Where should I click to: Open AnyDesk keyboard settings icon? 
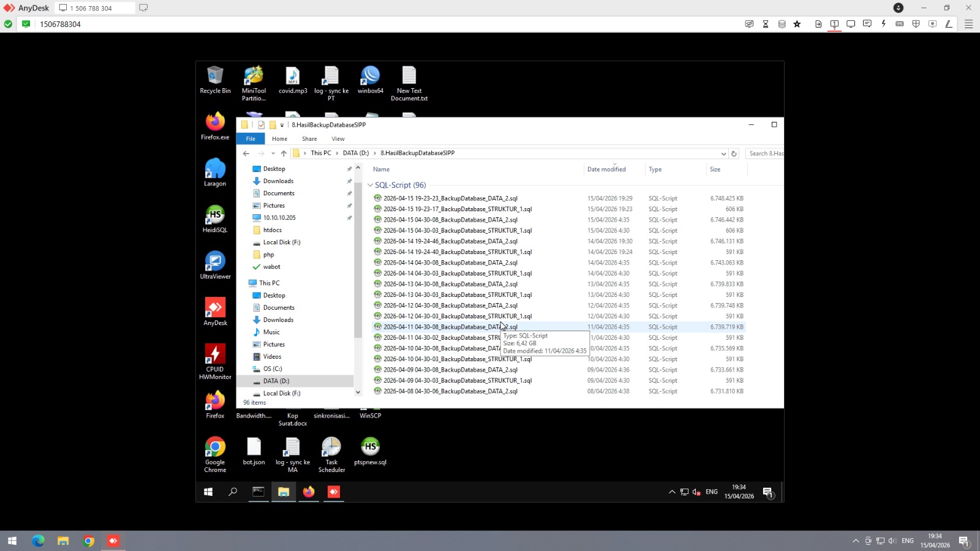(x=899, y=24)
